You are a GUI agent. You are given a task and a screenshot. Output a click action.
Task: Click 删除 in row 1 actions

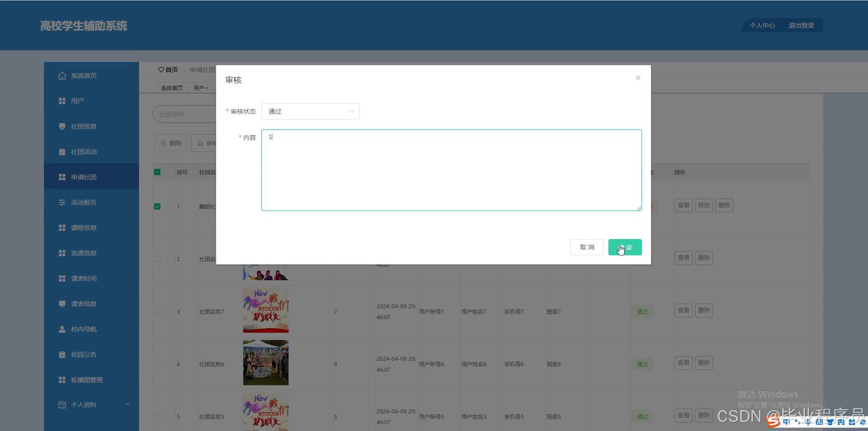click(724, 206)
